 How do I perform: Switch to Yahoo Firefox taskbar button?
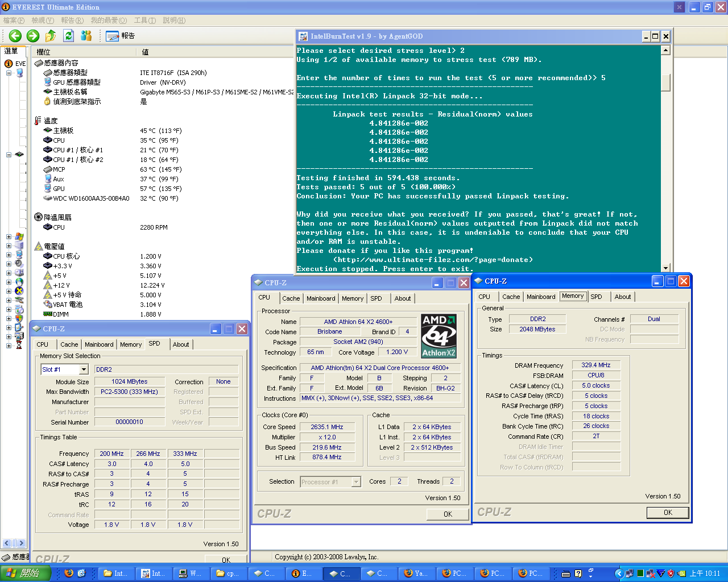coord(417,573)
